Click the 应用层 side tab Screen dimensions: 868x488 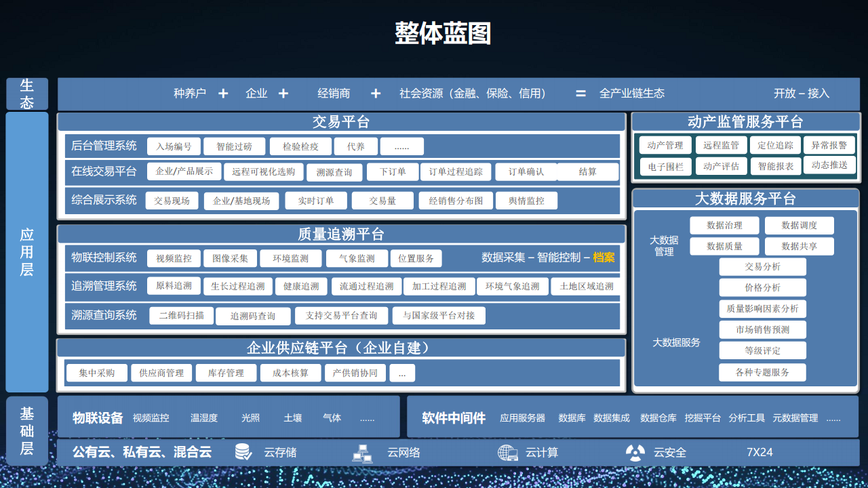[27, 252]
